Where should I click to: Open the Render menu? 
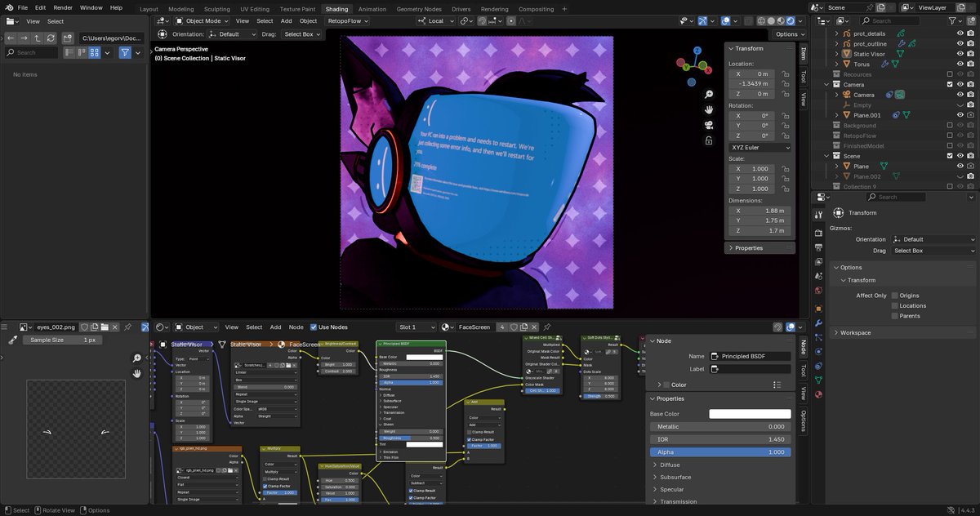click(63, 7)
